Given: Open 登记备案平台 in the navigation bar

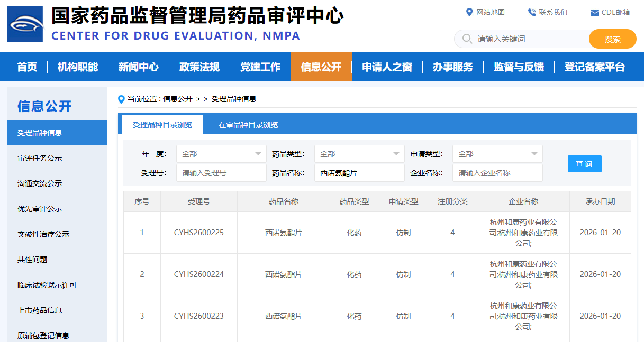Looking at the screenshot, I should coord(594,67).
